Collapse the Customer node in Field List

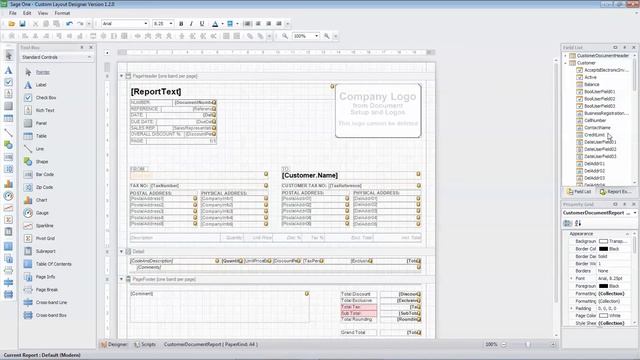pyautogui.click(x=566, y=63)
